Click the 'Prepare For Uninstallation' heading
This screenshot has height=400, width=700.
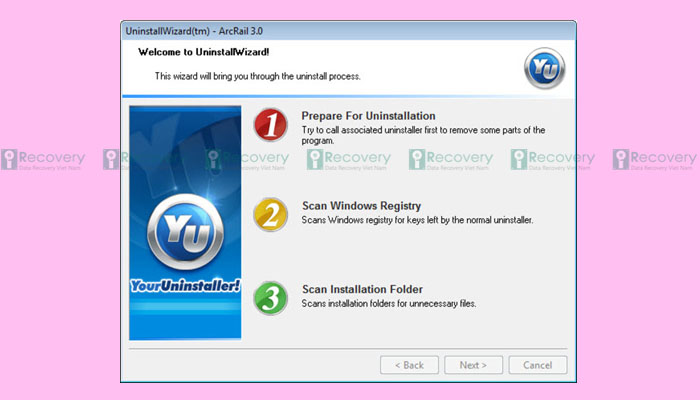click(368, 116)
